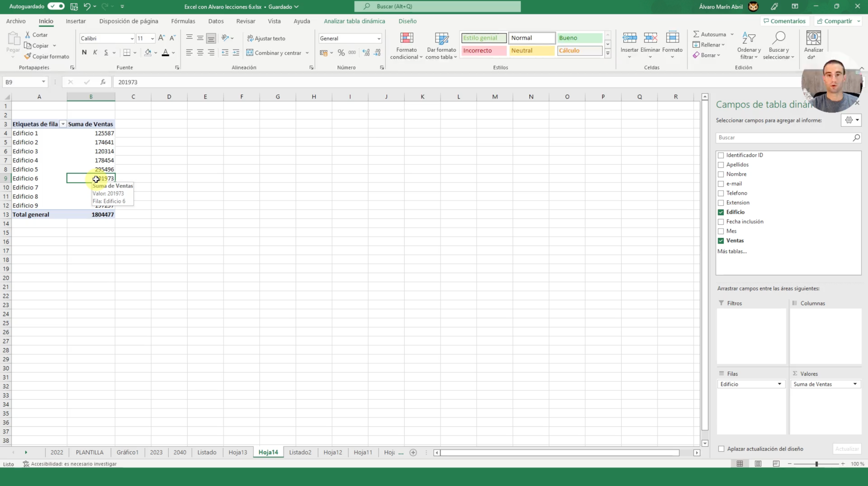Click the percent style icon
868x486 pixels.
tap(341, 53)
